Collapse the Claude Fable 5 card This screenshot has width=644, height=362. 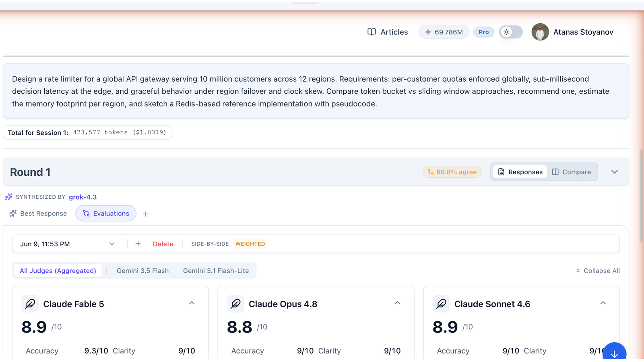click(x=192, y=303)
